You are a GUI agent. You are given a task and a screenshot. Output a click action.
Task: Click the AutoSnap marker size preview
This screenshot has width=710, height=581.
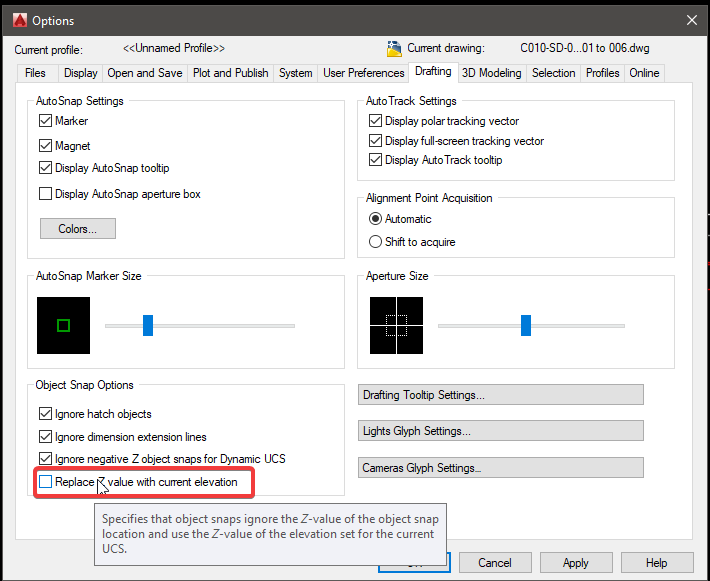(63, 325)
